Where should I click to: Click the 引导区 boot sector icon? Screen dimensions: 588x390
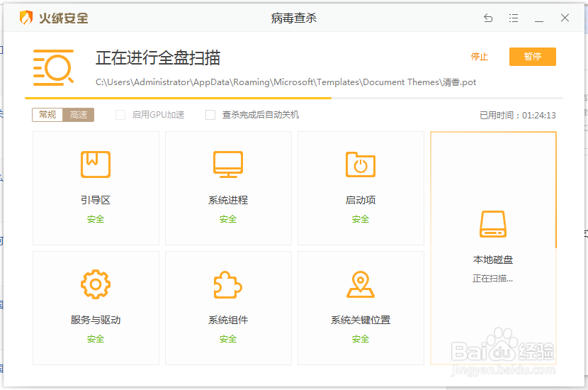click(96, 165)
